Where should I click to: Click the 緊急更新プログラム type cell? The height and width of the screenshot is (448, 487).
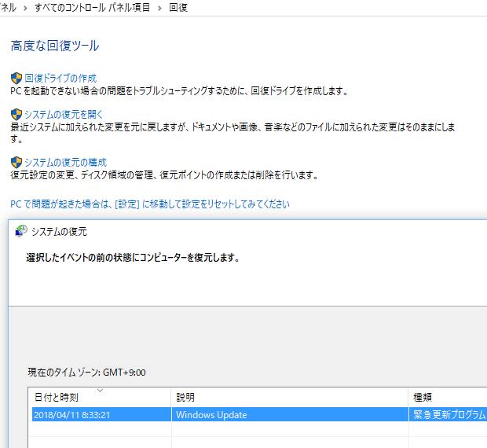pos(449,415)
